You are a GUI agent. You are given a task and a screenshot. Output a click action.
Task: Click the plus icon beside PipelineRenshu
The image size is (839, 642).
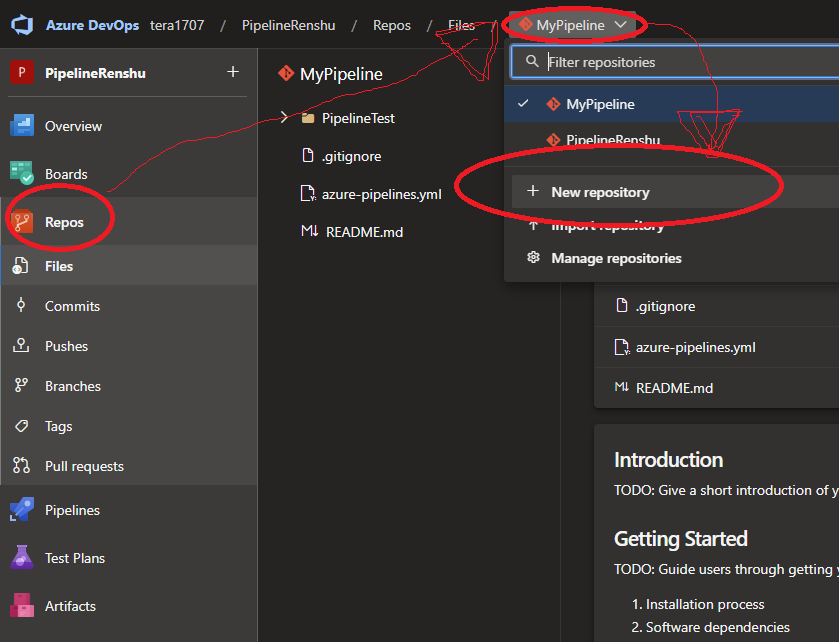(x=233, y=72)
